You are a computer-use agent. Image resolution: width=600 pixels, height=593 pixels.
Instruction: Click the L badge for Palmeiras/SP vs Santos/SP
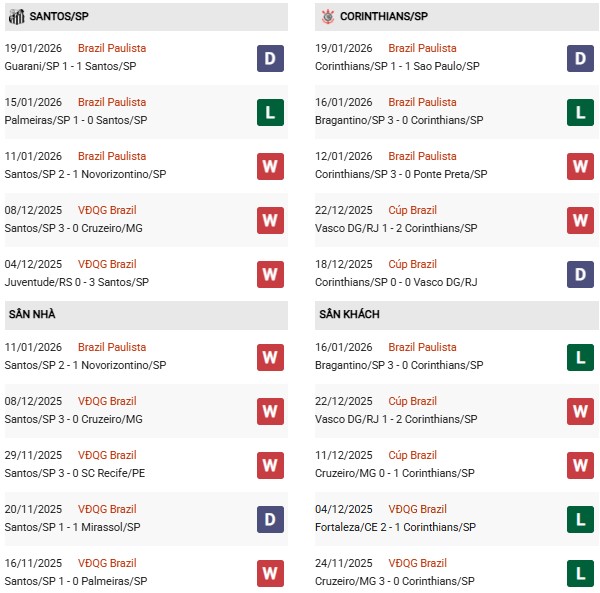[x=270, y=112]
